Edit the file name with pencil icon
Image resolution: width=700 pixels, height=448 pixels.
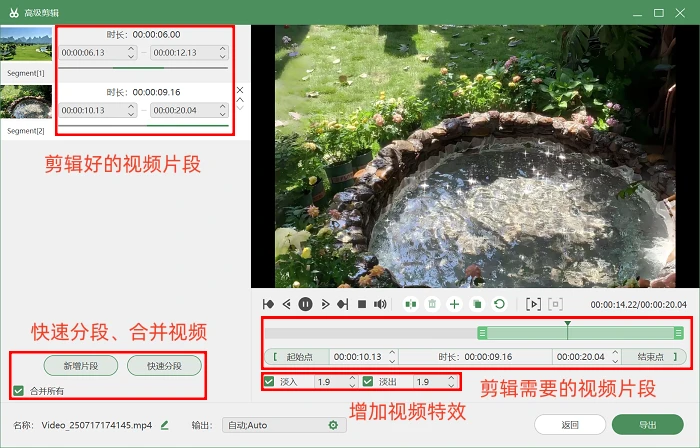click(165, 425)
